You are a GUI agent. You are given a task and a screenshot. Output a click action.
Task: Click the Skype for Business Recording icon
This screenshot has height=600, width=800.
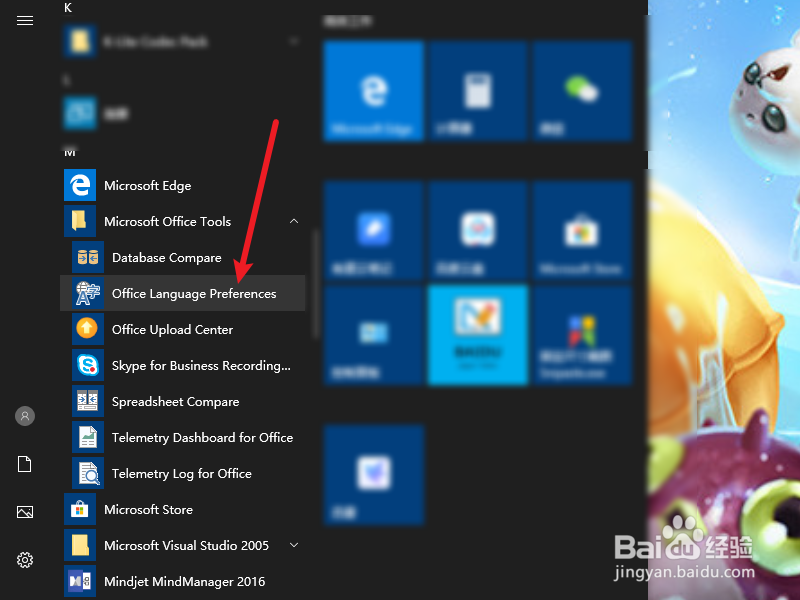pos(88,365)
